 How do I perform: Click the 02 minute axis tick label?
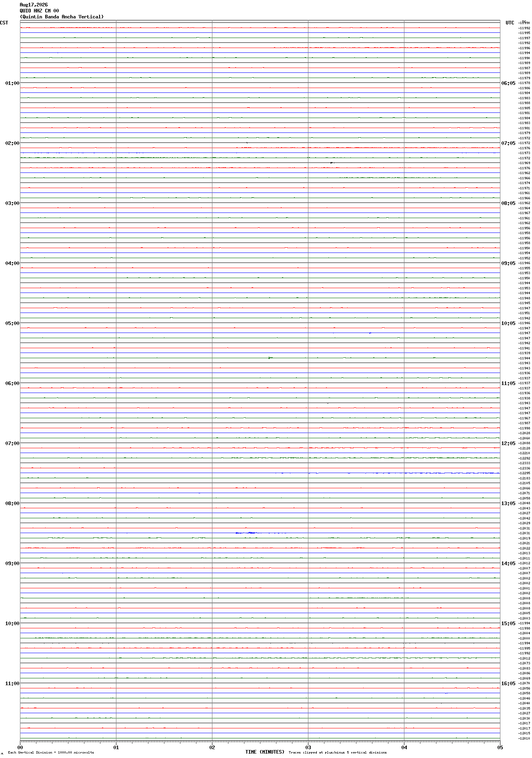212,747
